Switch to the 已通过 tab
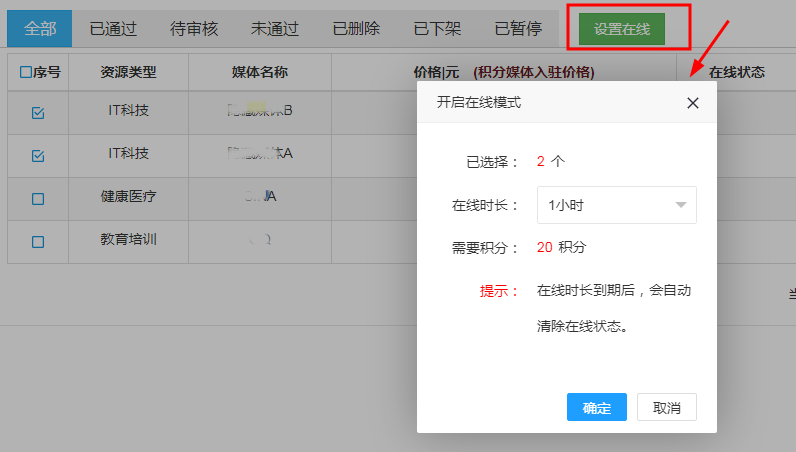This screenshot has height=452, width=796. 113,28
